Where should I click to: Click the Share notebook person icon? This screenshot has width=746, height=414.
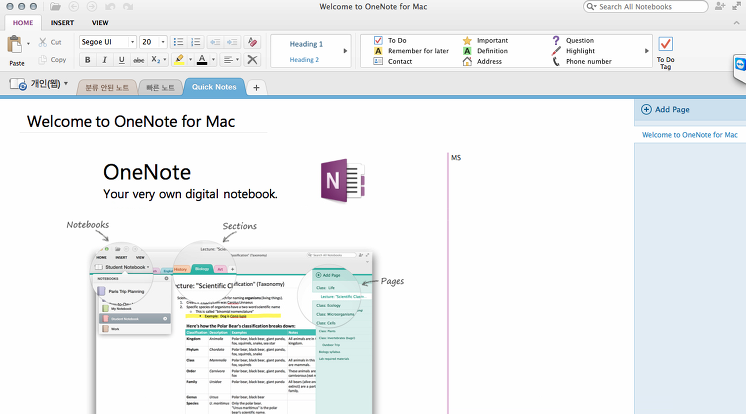[x=720, y=6]
